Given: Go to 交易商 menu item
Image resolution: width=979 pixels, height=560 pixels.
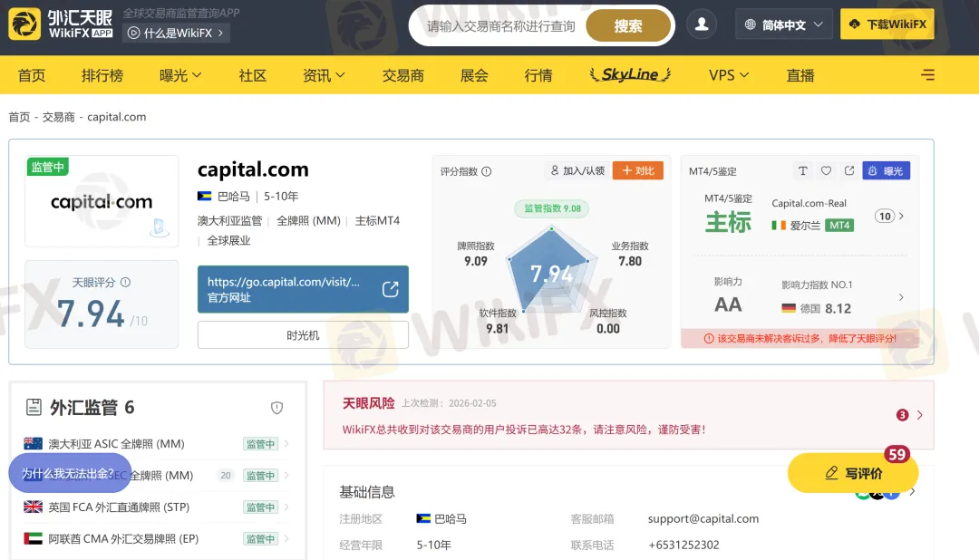Looking at the screenshot, I should [x=402, y=75].
